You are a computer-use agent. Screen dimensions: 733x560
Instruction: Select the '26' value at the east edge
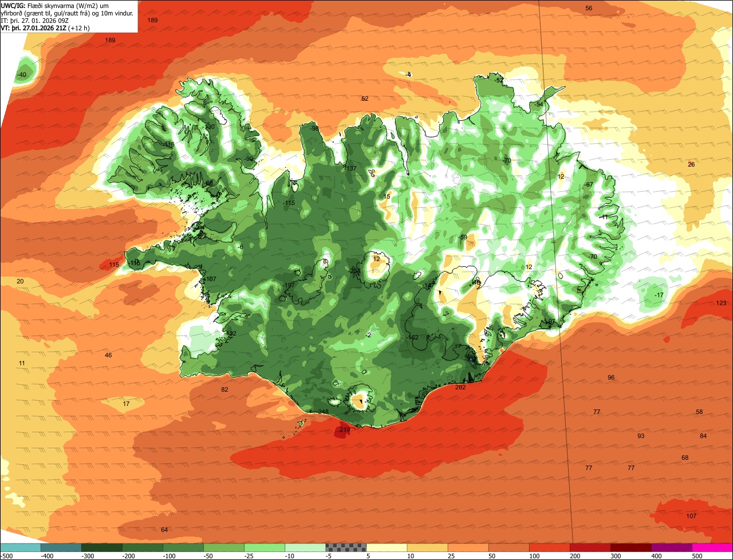(691, 164)
